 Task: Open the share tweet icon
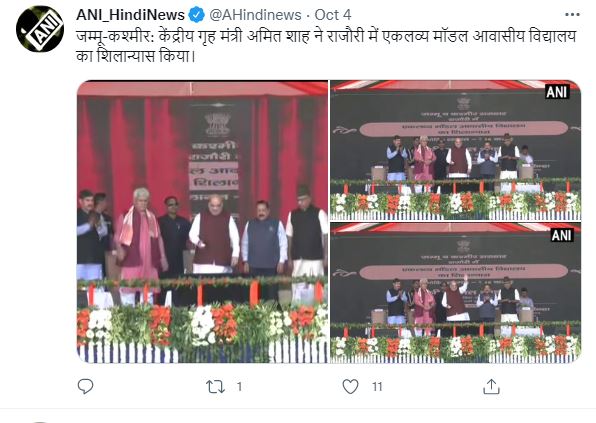coord(491,387)
